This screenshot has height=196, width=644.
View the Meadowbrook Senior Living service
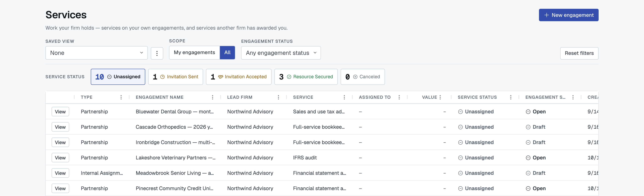tap(60, 173)
